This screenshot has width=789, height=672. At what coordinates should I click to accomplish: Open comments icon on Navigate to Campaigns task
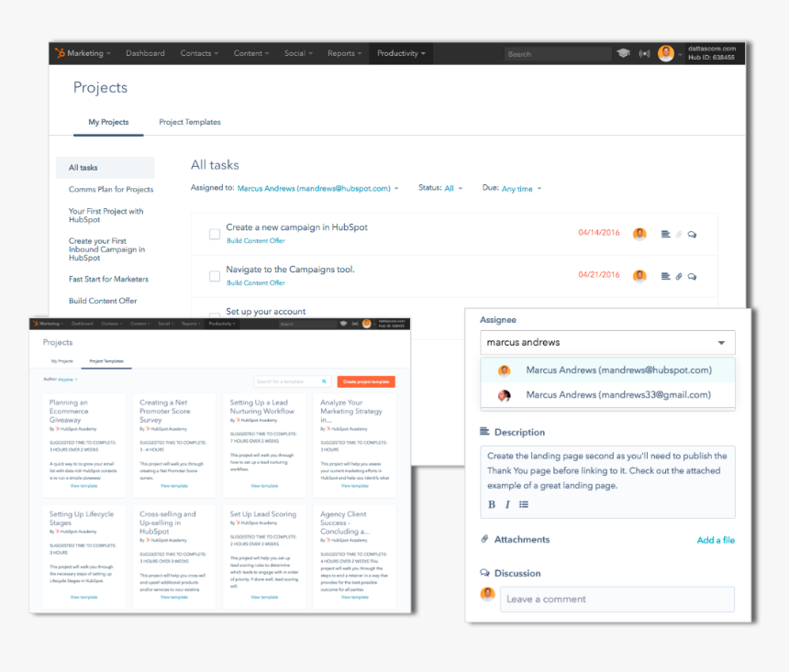pyautogui.click(x=692, y=277)
